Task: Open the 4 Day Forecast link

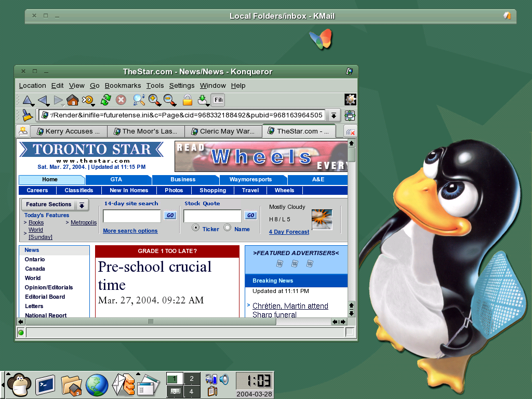Action: [289, 232]
